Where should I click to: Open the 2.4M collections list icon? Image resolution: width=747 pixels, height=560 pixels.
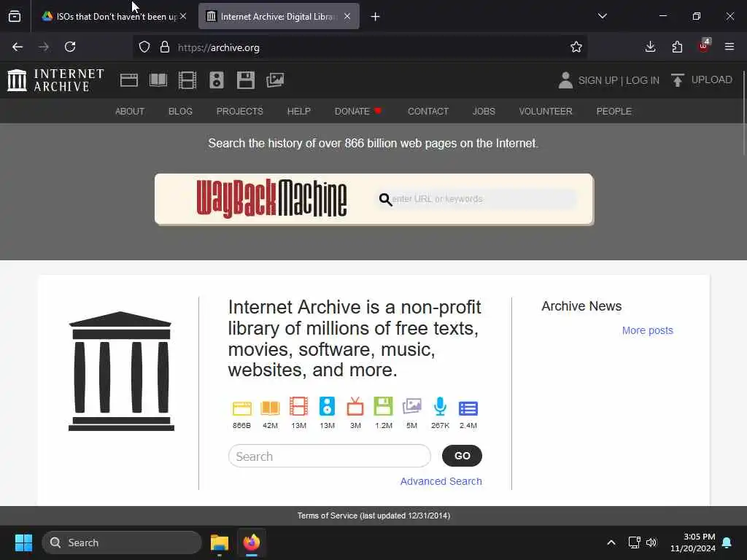click(468, 408)
